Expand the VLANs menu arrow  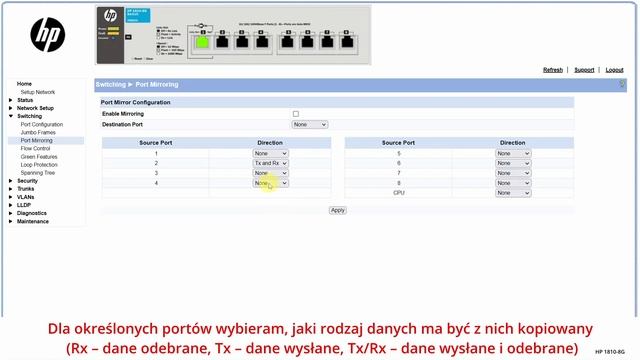pos(11,197)
